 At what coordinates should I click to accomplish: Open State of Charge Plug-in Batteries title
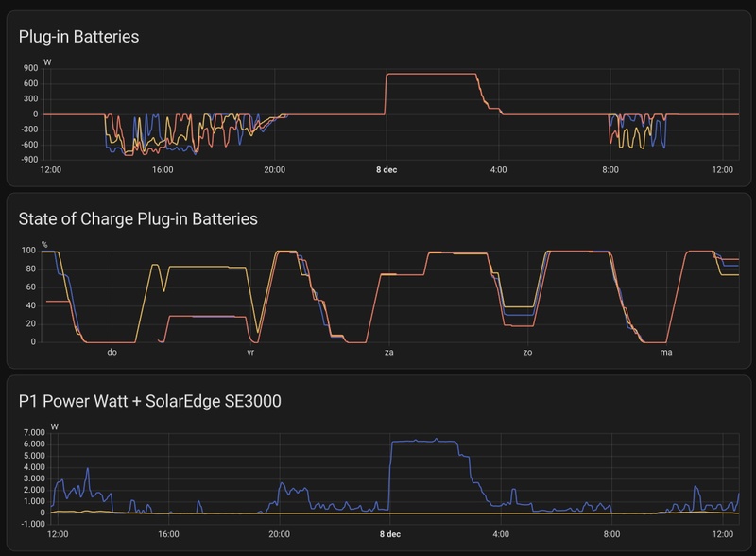click(138, 218)
